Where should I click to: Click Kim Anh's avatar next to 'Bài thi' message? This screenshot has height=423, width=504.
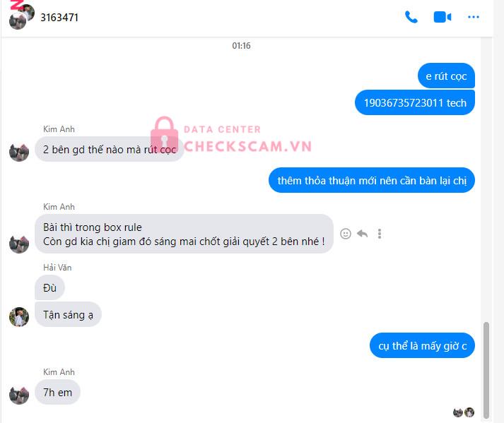click(x=19, y=244)
